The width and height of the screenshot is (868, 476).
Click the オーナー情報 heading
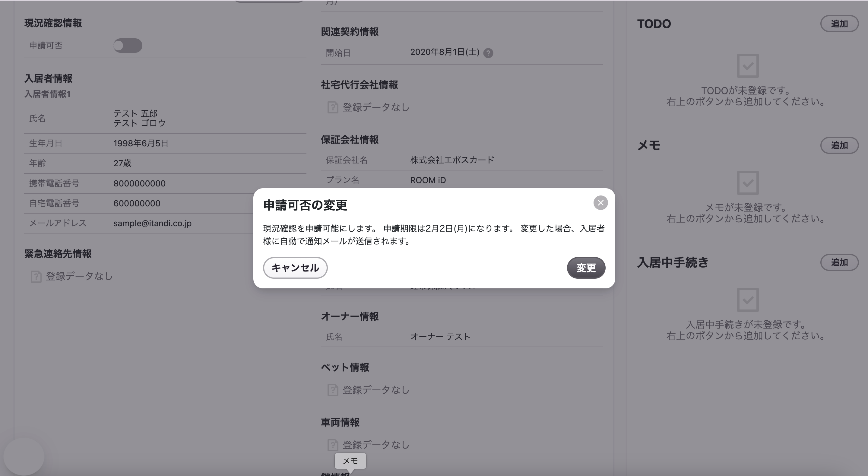pos(350,316)
